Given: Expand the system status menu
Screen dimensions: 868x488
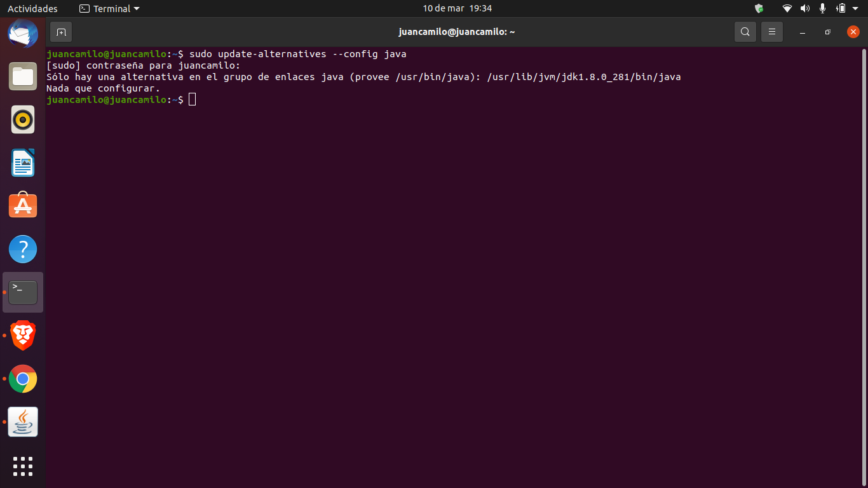Looking at the screenshot, I should [x=855, y=8].
